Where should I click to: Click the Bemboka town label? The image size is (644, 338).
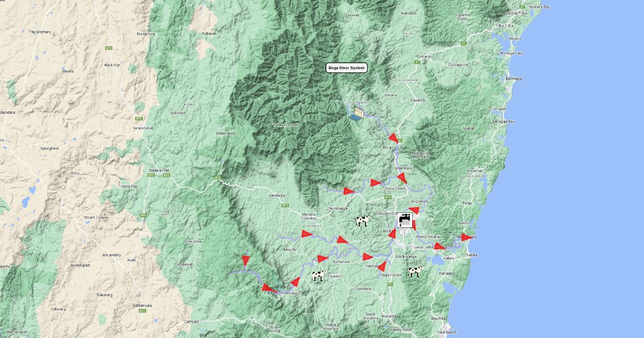(279, 196)
